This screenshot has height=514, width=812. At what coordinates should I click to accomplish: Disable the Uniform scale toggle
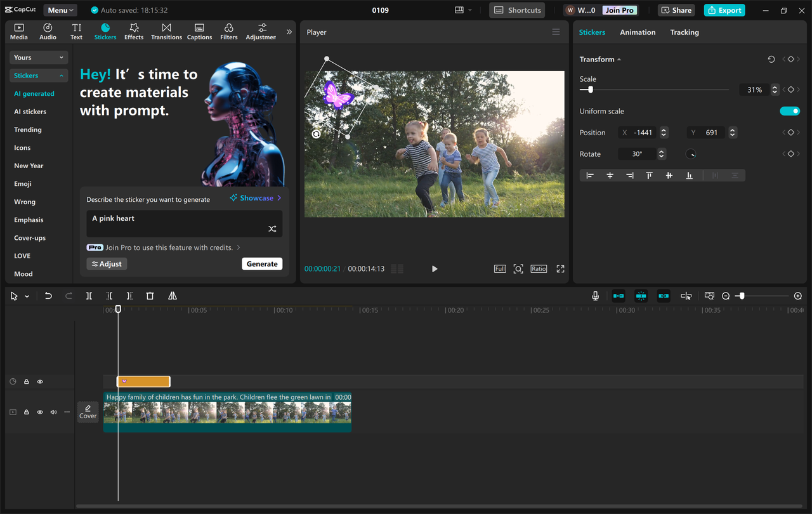click(789, 110)
